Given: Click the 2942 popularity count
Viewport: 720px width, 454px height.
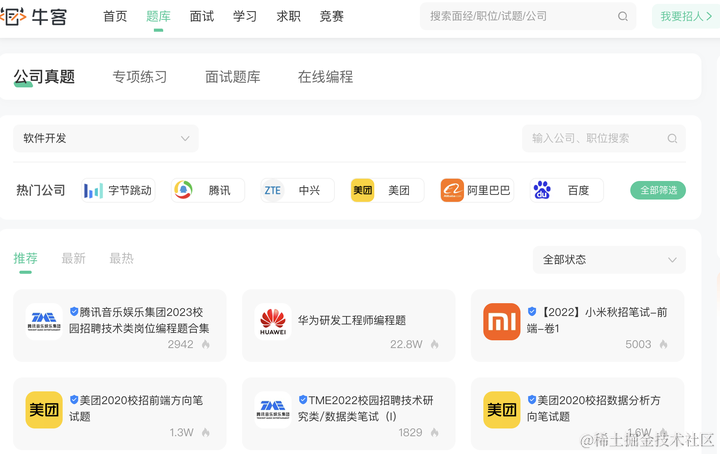Looking at the screenshot, I should (180, 344).
